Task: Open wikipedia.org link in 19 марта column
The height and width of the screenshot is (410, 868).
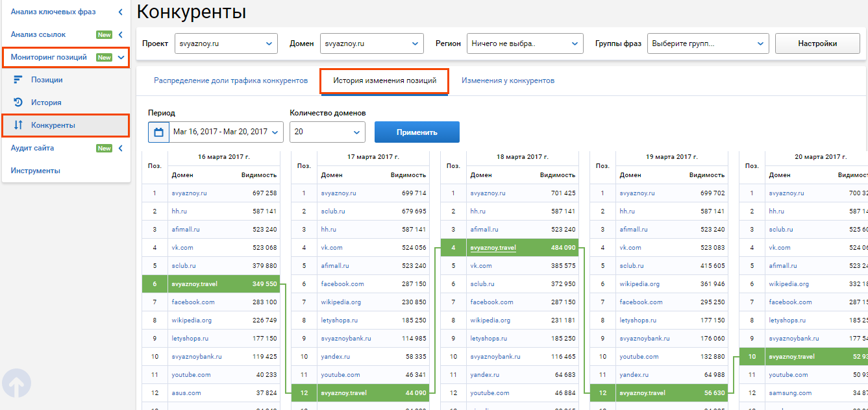Action: click(x=639, y=284)
